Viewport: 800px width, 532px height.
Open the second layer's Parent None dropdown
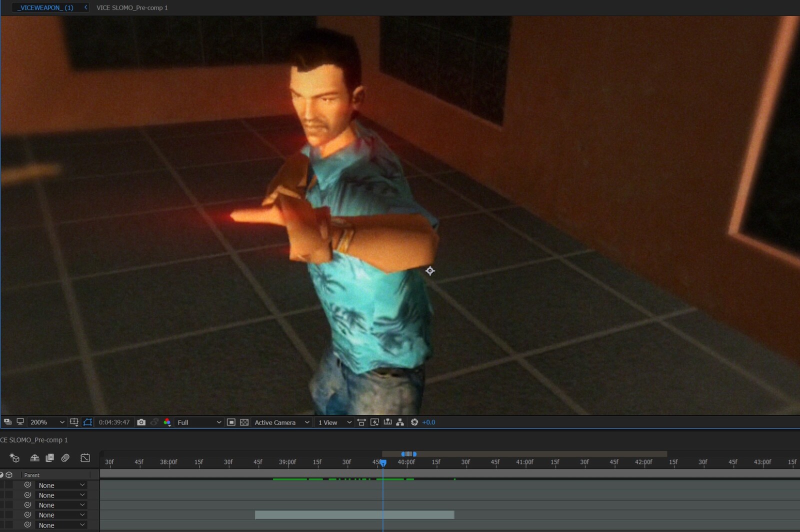(61, 495)
